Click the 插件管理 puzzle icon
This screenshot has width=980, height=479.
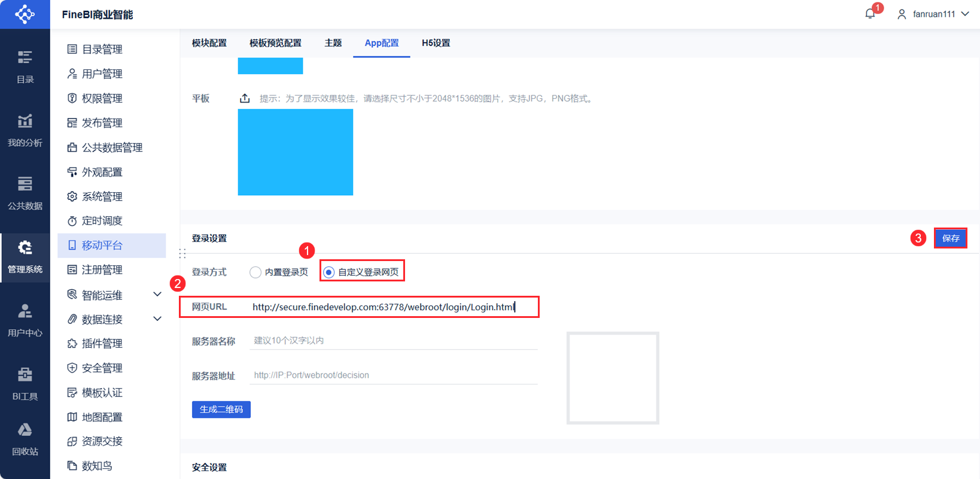(x=72, y=344)
